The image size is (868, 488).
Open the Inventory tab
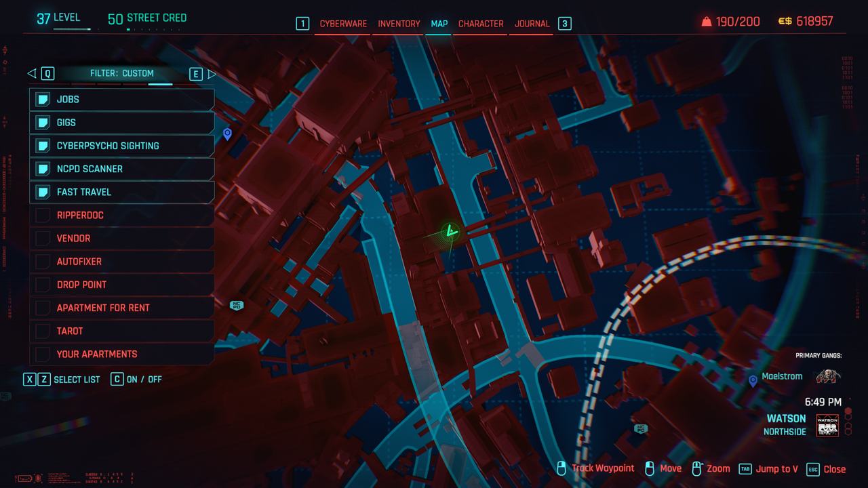point(399,24)
